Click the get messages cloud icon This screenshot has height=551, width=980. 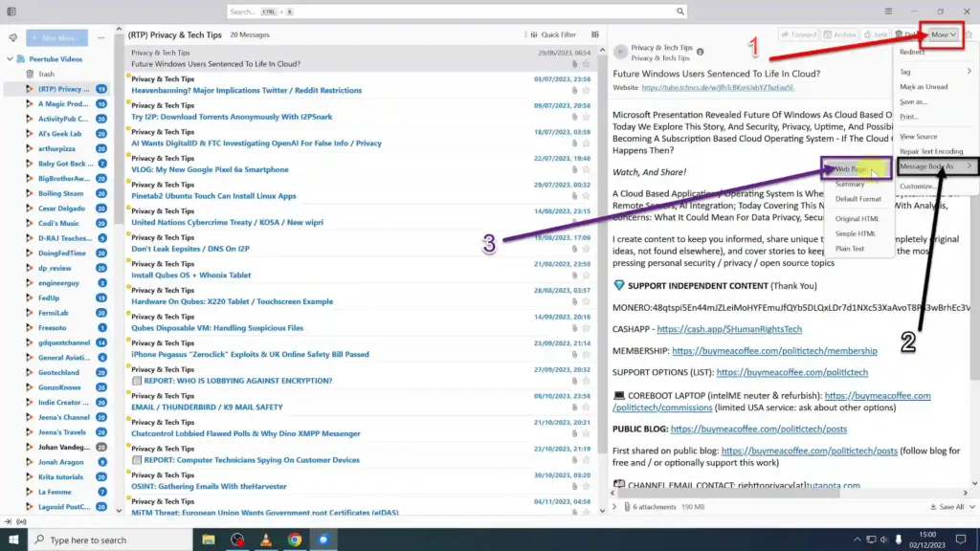coord(13,38)
